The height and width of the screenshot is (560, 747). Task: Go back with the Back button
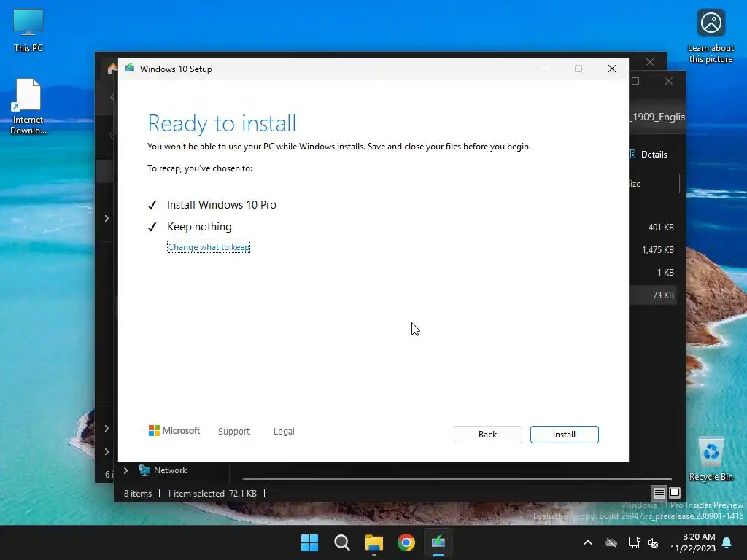click(487, 435)
